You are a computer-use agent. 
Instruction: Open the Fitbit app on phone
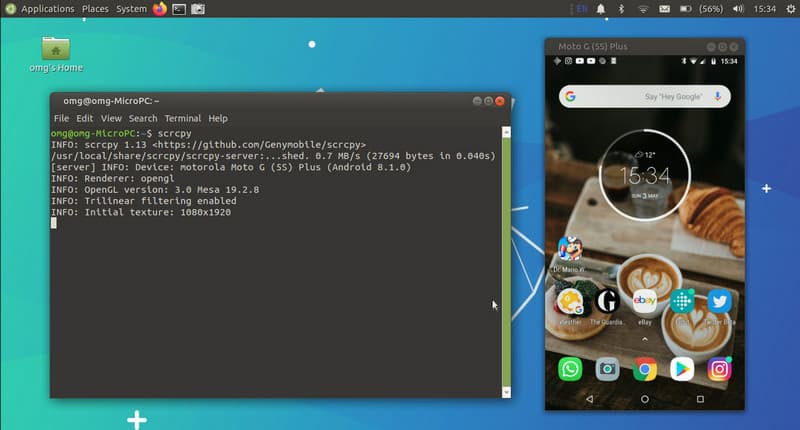pos(682,301)
